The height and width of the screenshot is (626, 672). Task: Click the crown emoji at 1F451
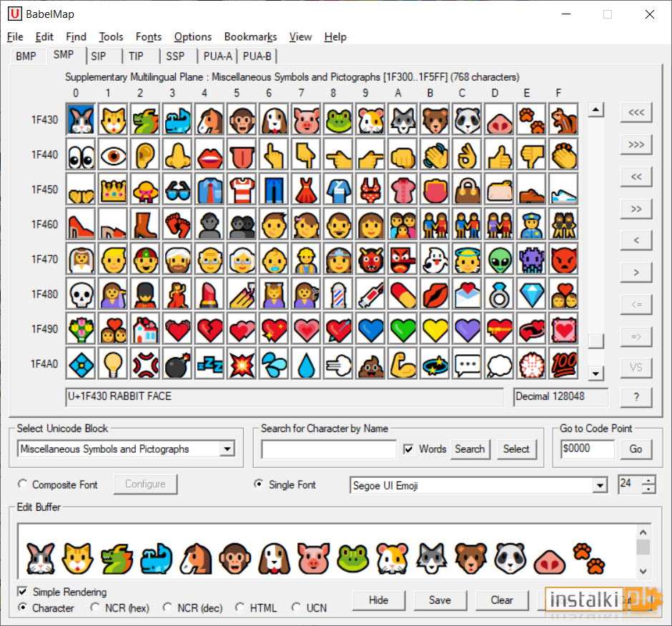(113, 190)
